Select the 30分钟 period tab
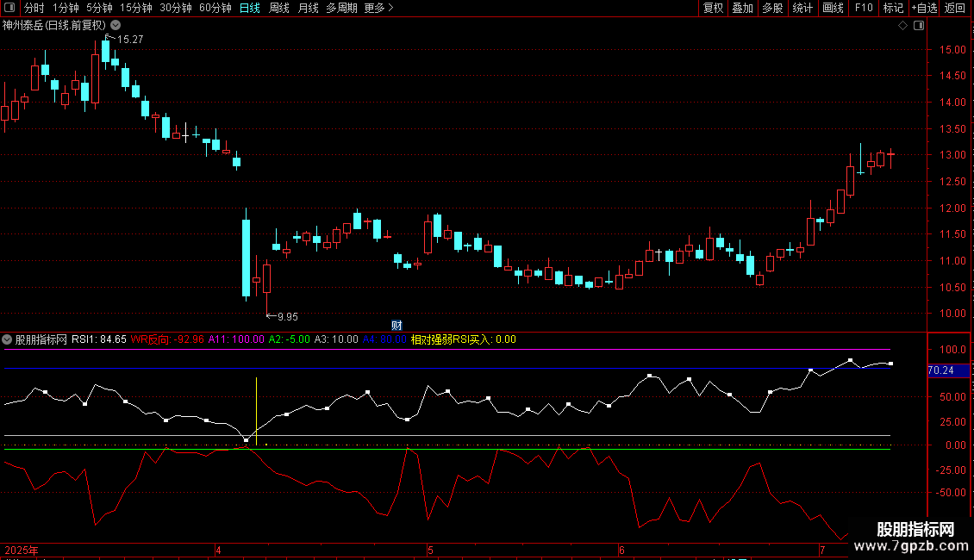 tap(176, 8)
